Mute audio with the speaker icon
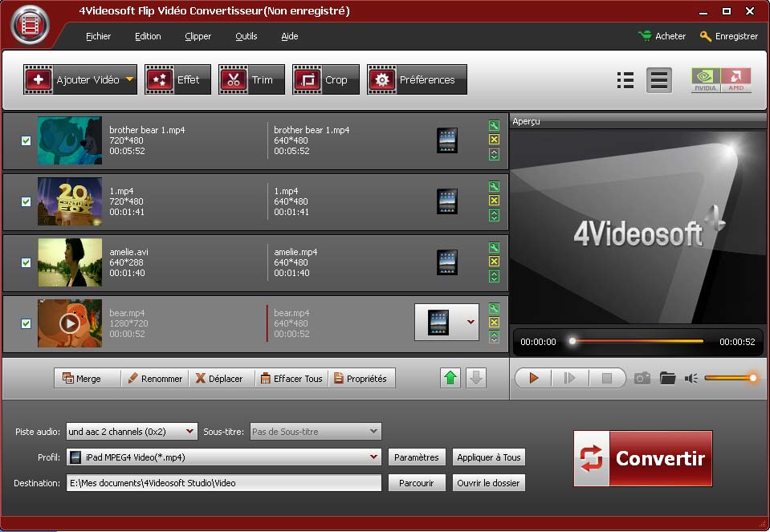The width and height of the screenshot is (770, 532). (x=691, y=378)
